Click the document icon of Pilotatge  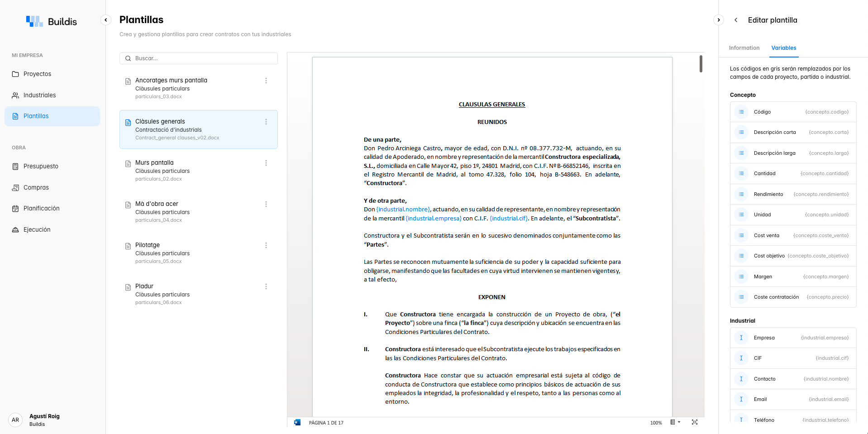click(128, 246)
